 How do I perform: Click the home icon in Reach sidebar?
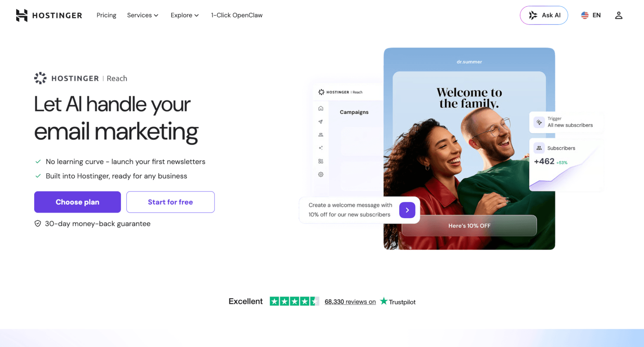click(321, 109)
